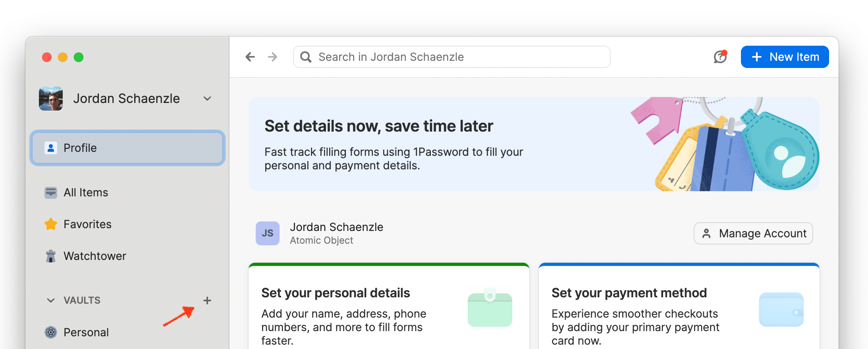
Task: Click the JS avatar badge
Action: tap(267, 233)
